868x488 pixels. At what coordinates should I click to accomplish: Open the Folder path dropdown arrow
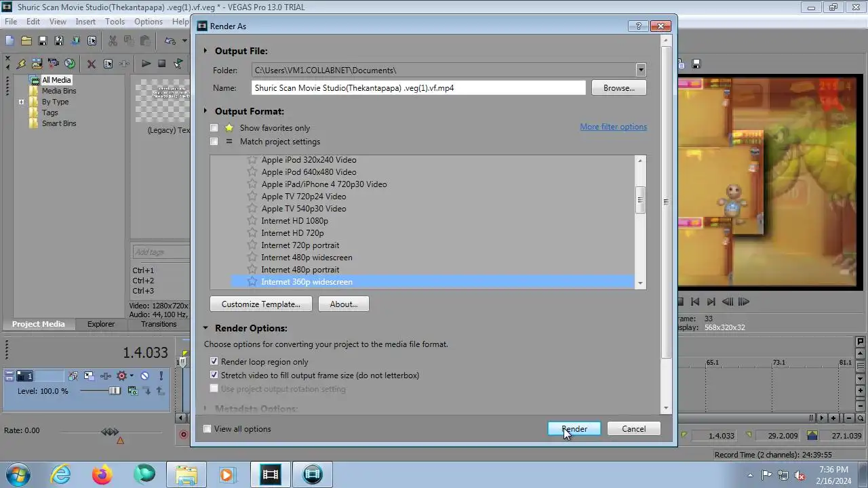tap(640, 70)
